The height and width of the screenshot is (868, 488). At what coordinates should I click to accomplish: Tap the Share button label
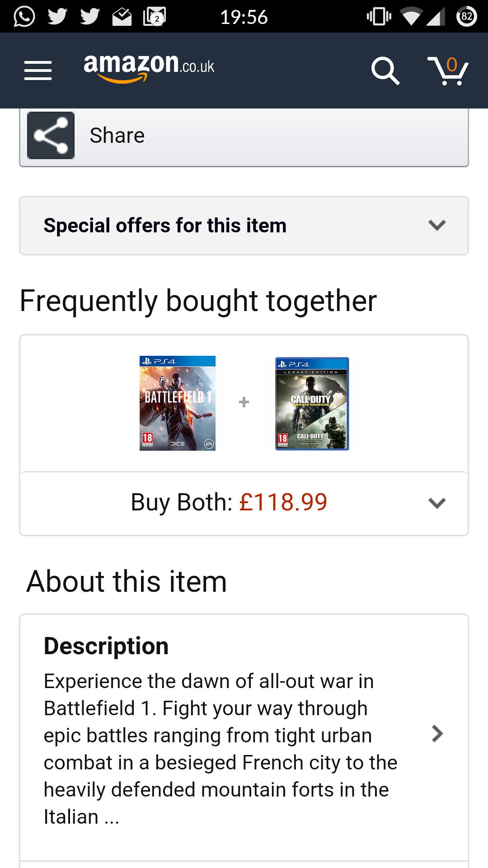coord(117,136)
